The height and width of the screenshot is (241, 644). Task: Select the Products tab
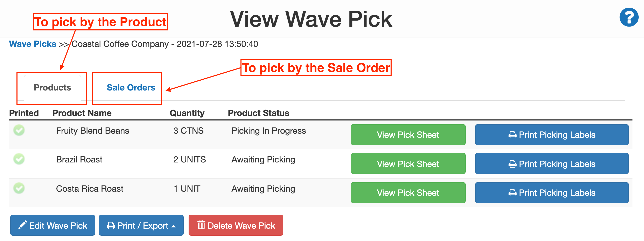[x=52, y=87]
